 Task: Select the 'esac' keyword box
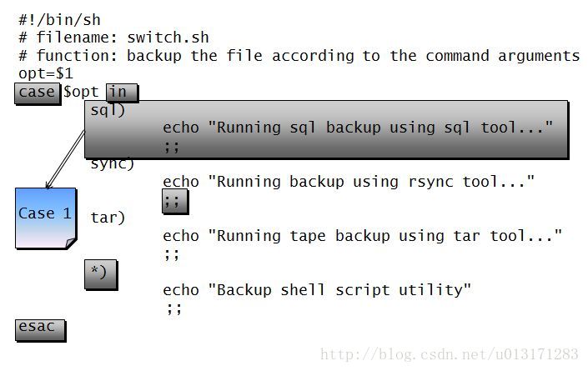point(41,330)
